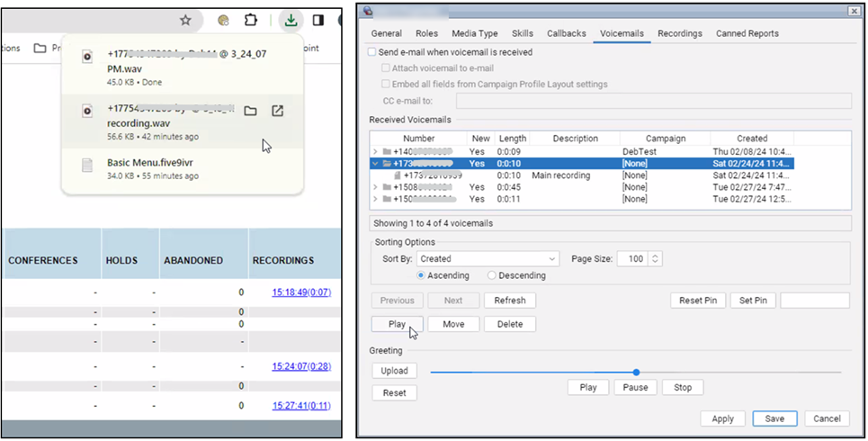Screen dimensions: 868x441
Task: Click the application icon in dialog title bar
Action: pyautogui.click(x=368, y=11)
